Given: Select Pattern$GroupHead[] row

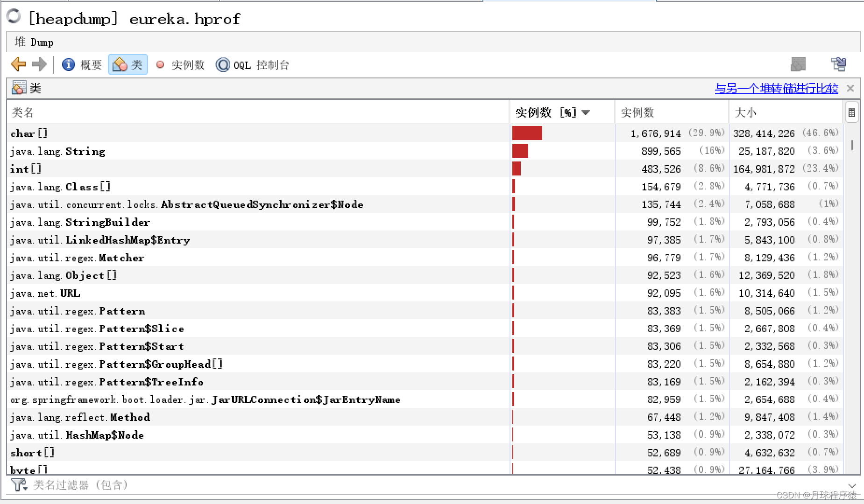Looking at the screenshot, I should 425,364.
